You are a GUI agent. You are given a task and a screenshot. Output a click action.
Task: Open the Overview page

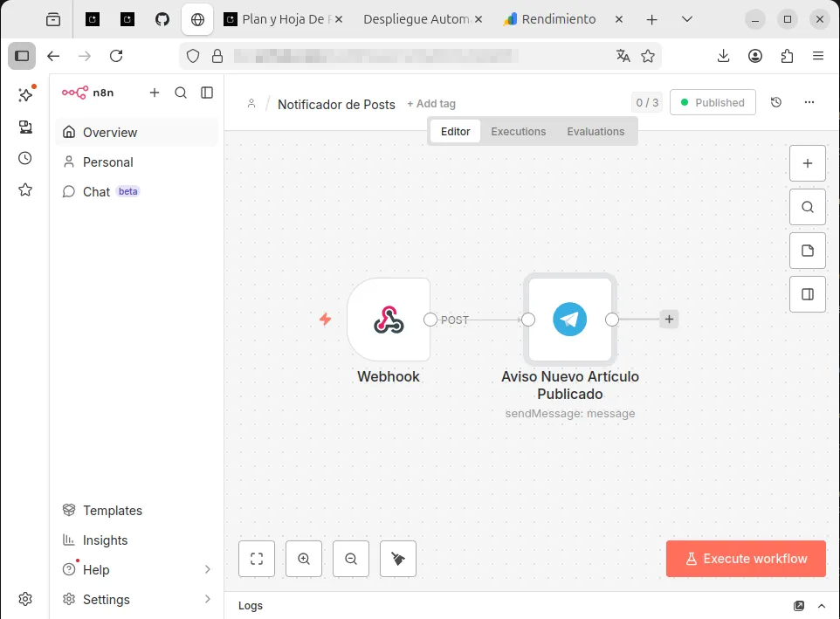coord(136,132)
